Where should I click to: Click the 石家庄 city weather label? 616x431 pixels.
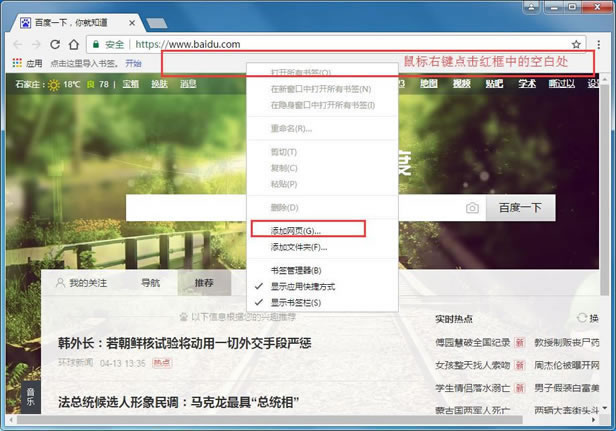tap(28, 84)
